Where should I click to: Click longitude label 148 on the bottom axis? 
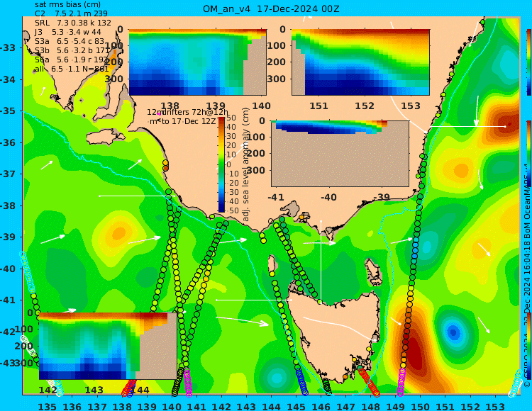[370, 406]
